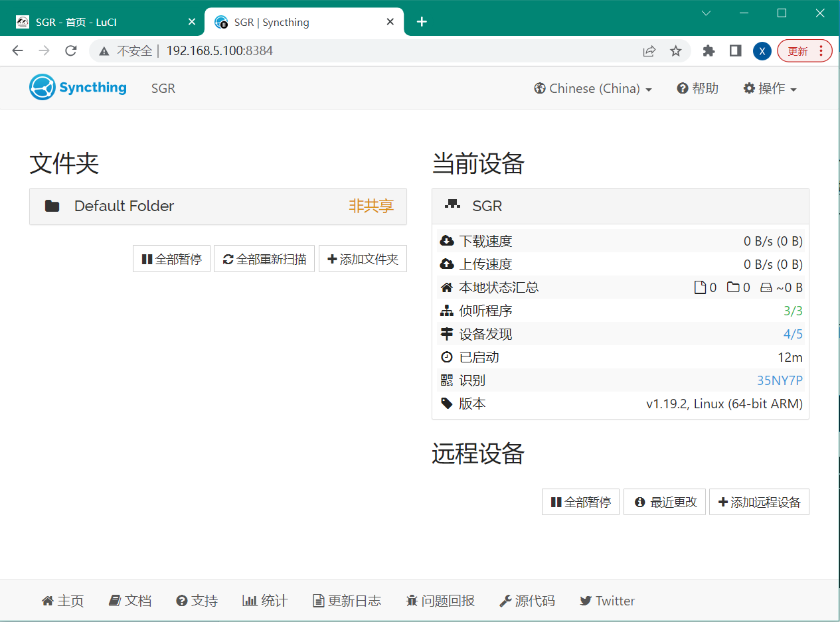Click the folder count icon in 本地状态汇总
The height and width of the screenshot is (622, 840).
tap(733, 287)
